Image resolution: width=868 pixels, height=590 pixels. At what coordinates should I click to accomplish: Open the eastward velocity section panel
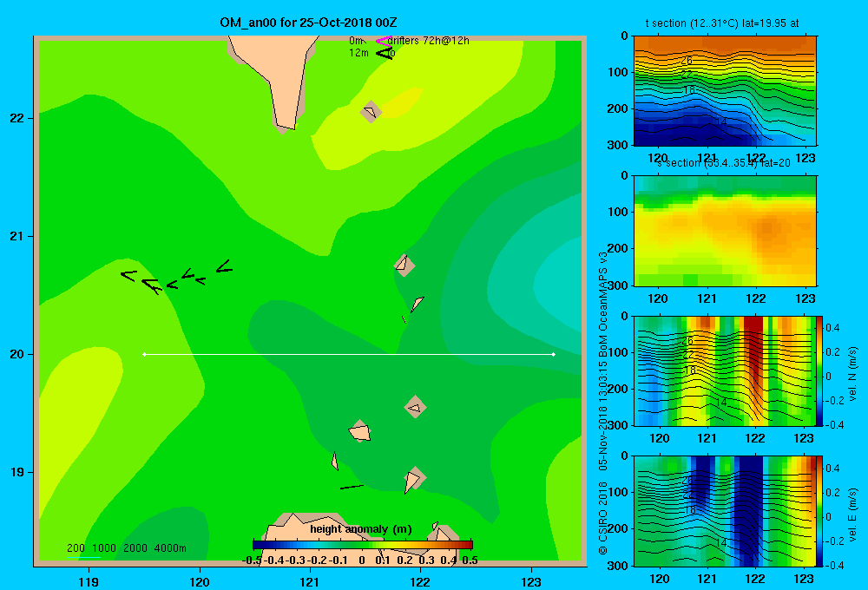(725, 511)
